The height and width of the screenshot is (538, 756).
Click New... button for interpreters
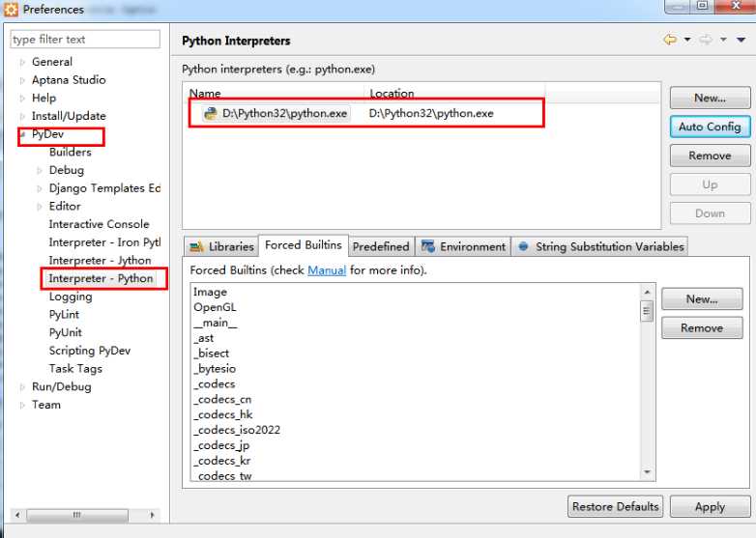point(710,99)
